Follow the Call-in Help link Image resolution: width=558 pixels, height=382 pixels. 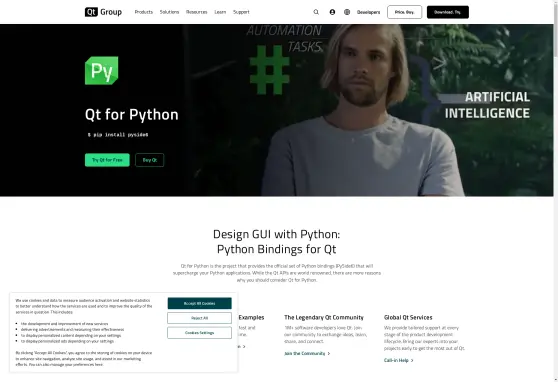396,360
